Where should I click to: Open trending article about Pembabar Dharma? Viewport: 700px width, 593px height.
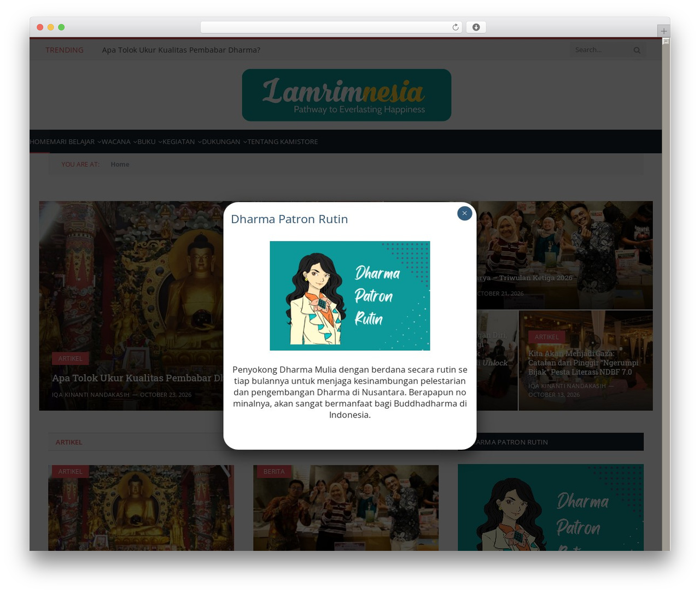click(181, 50)
